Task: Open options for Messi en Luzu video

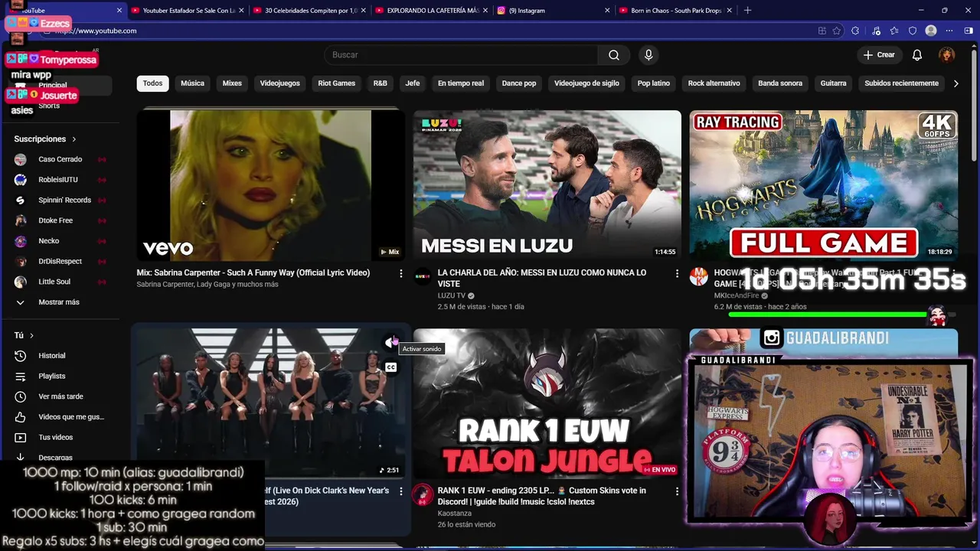Action: click(x=677, y=273)
